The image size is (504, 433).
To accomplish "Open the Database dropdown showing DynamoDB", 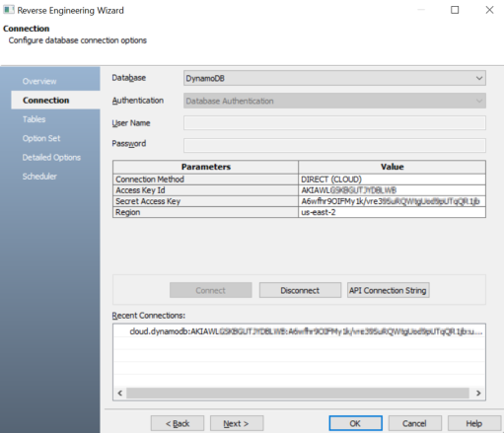I will [334, 78].
